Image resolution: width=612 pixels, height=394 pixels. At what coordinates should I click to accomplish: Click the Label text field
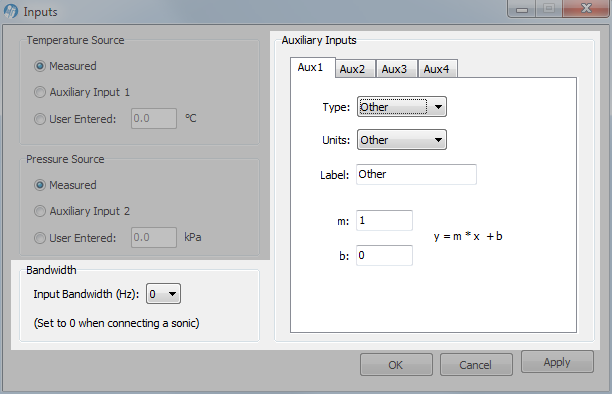[416, 174]
